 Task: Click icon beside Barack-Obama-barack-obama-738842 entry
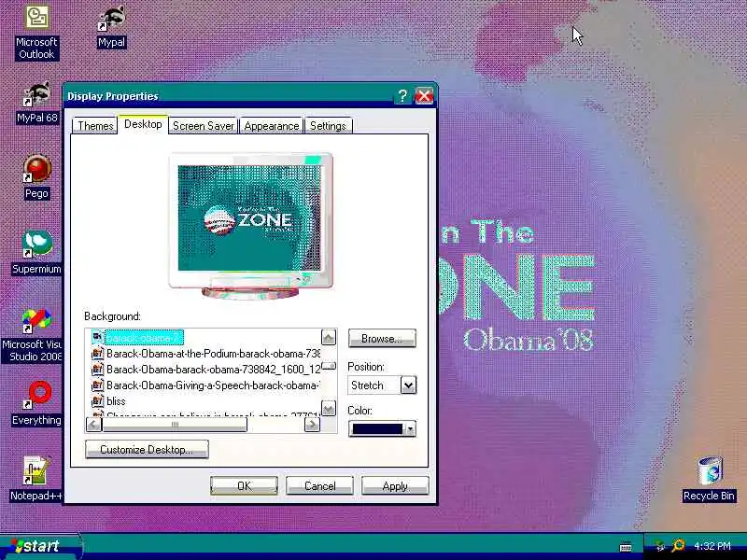click(x=97, y=369)
